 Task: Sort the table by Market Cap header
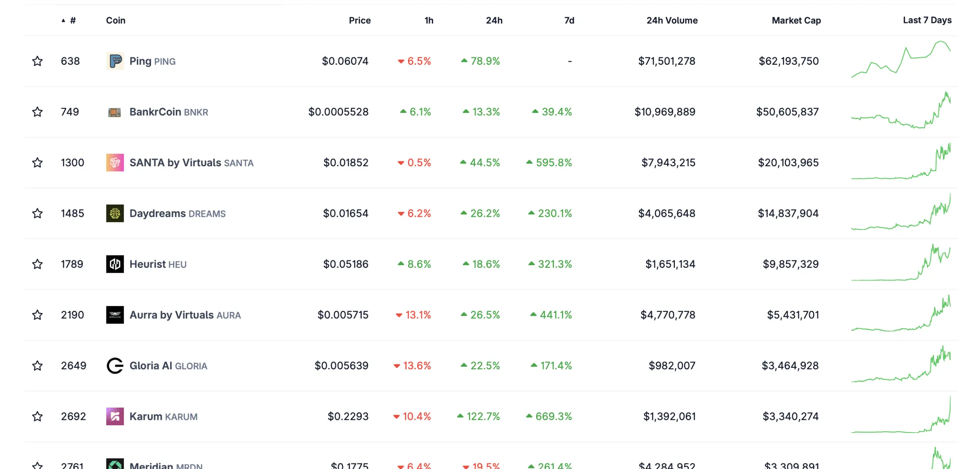pyautogui.click(x=796, y=20)
